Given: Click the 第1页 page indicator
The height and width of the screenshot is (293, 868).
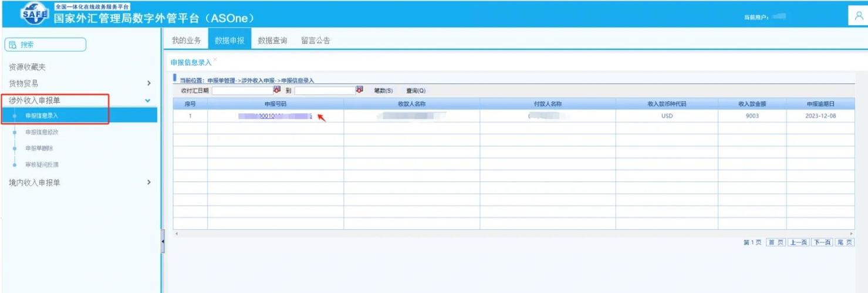Looking at the screenshot, I should (752, 243).
